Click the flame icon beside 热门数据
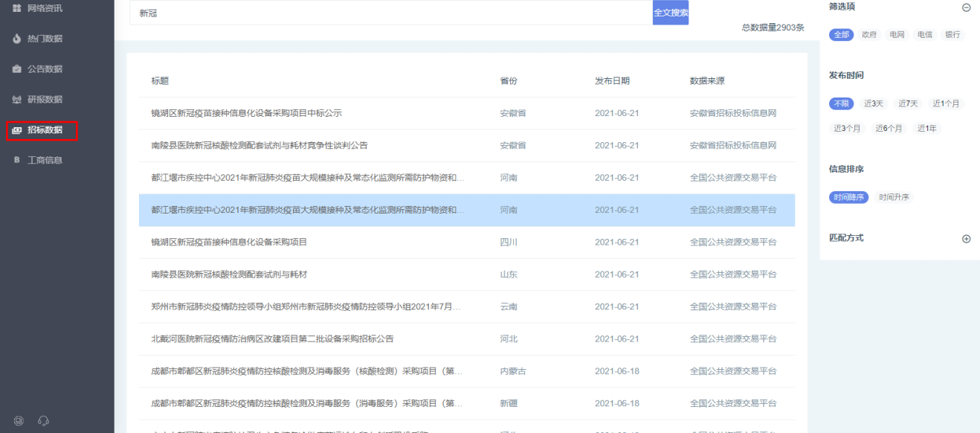Image resolution: width=980 pixels, height=433 pixels. click(x=16, y=39)
